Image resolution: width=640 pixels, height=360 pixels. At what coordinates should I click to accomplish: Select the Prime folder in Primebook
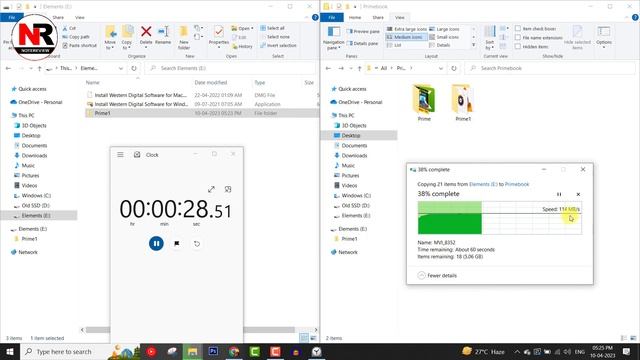pos(424,103)
